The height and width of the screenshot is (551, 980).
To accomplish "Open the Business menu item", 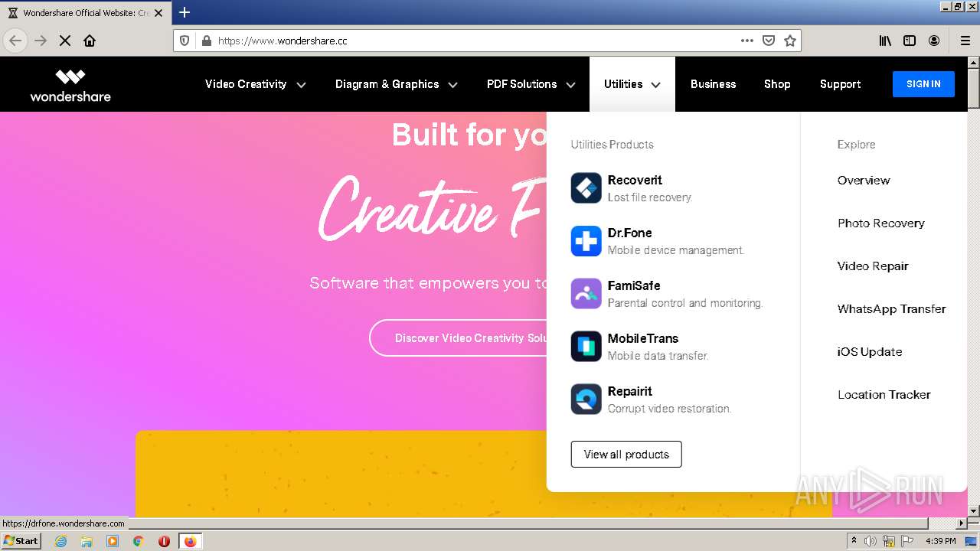I will click(x=713, y=84).
